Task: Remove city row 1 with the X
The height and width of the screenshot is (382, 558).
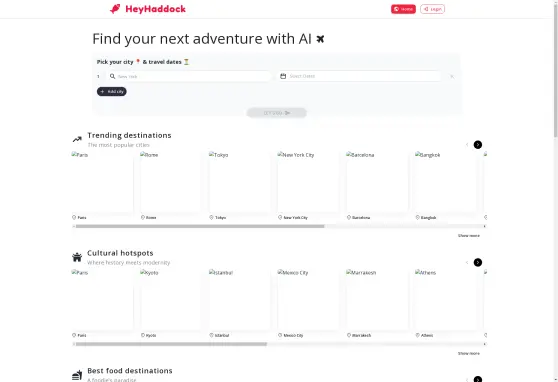Action: (x=452, y=77)
